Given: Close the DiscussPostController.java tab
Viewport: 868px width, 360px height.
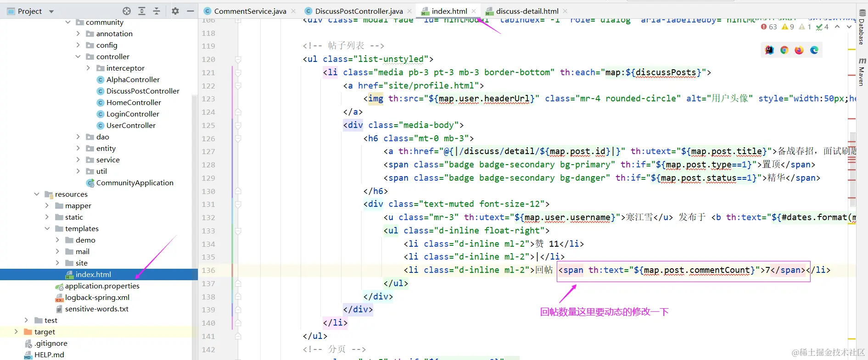Looking at the screenshot, I should tap(409, 11).
